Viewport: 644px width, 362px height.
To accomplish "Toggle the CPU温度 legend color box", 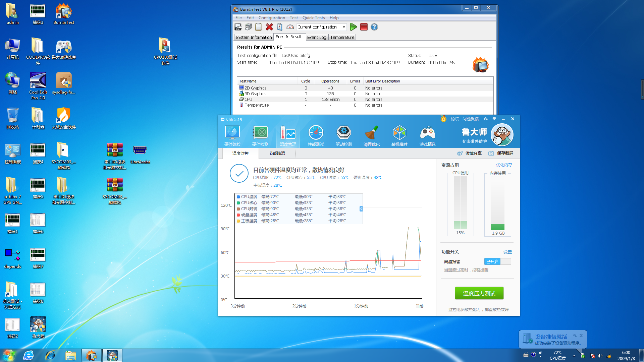I will (238, 197).
